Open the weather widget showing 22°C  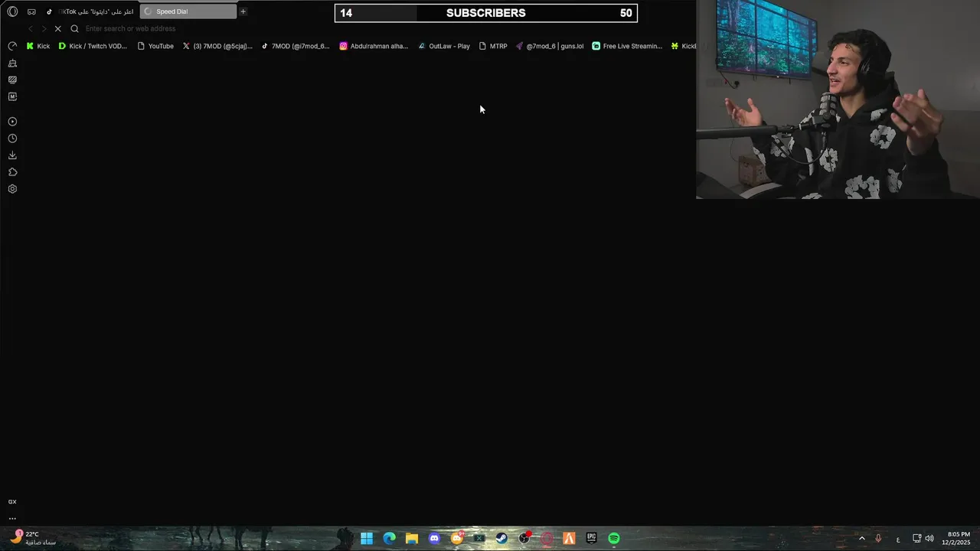pyautogui.click(x=32, y=538)
